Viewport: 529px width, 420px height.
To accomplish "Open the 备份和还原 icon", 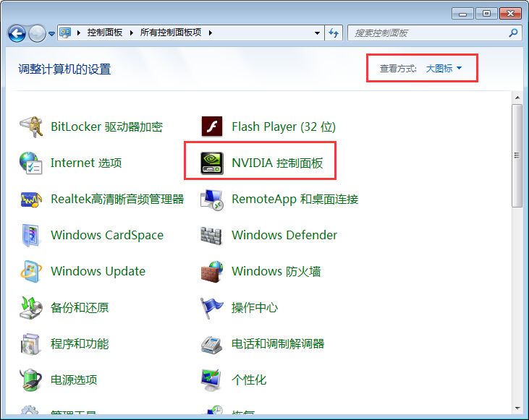I will (x=31, y=307).
